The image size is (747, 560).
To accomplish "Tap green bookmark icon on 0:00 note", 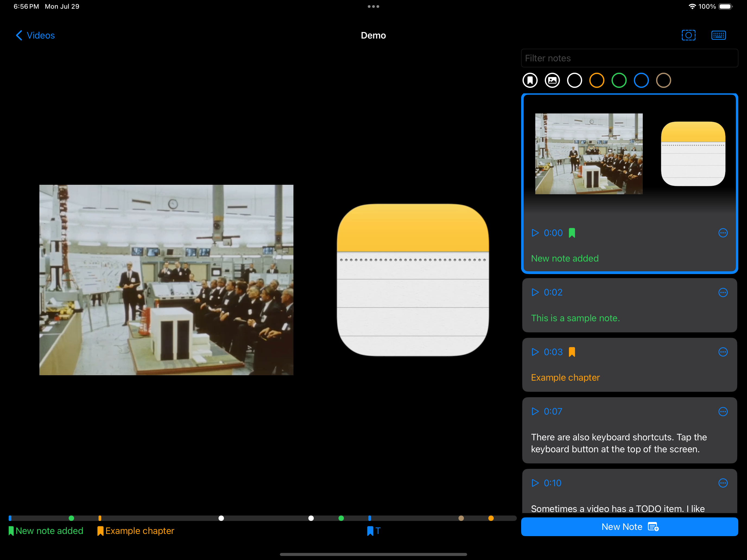I will [572, 233].
